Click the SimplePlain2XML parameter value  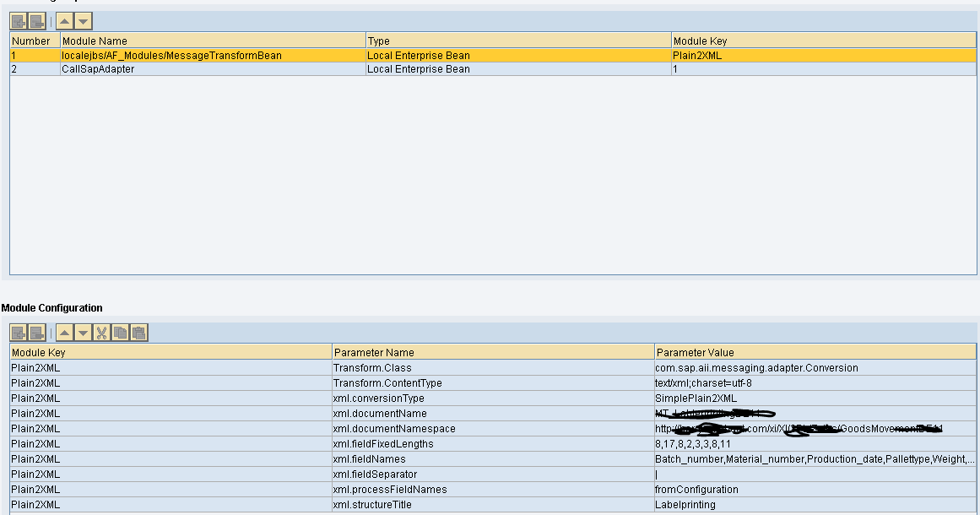pyautogui.click(x=696, y=398)
